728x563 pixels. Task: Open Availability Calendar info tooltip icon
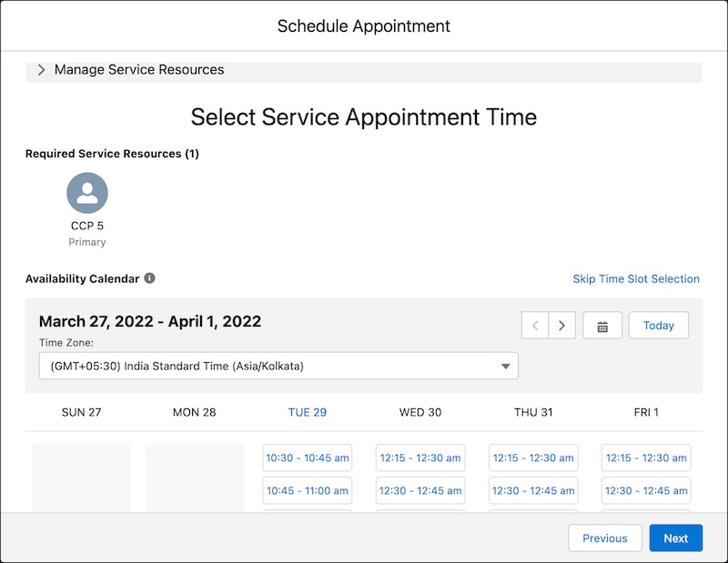pos(149,278)
